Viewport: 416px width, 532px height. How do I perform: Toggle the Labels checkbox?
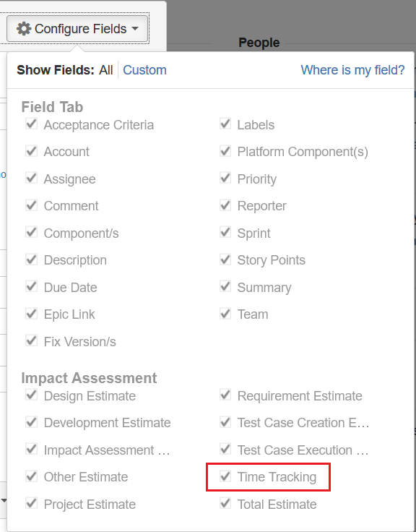pos(225,124)
